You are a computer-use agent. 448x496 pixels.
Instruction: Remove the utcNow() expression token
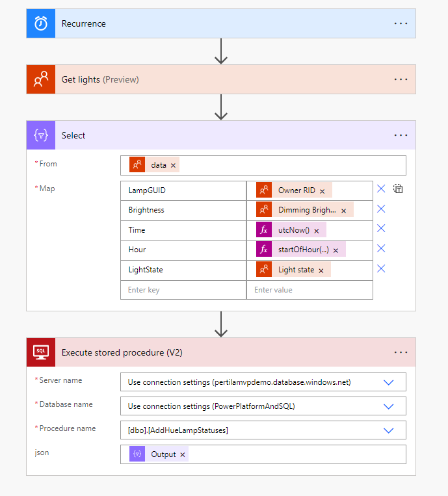317,231
